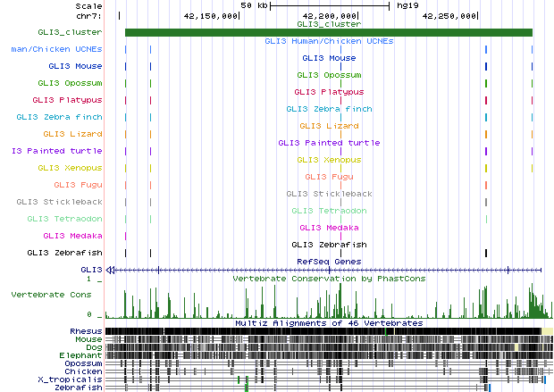
Task: Select the Elephant alignment row label
Action: point(82,355)
